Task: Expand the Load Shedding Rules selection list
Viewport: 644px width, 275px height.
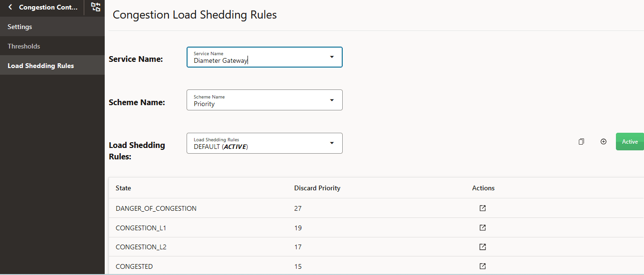Action: (x=331, y=143)
